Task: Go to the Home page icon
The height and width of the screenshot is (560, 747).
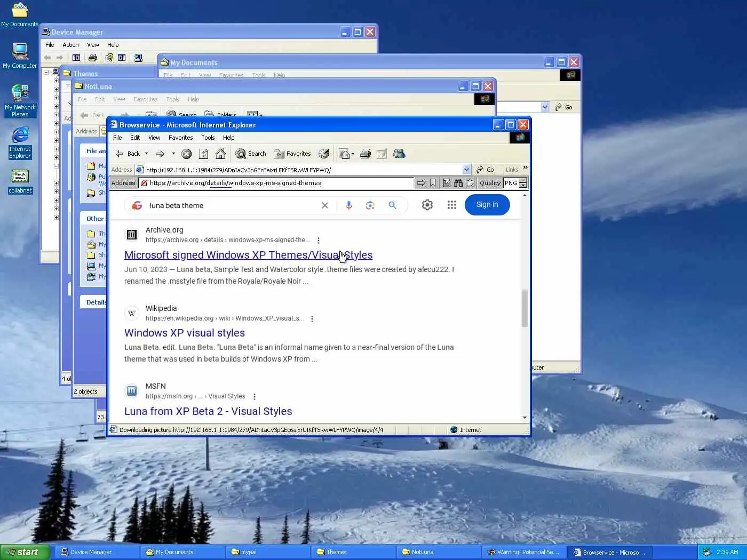Action: pyautogui.click(x=220, y=154)
